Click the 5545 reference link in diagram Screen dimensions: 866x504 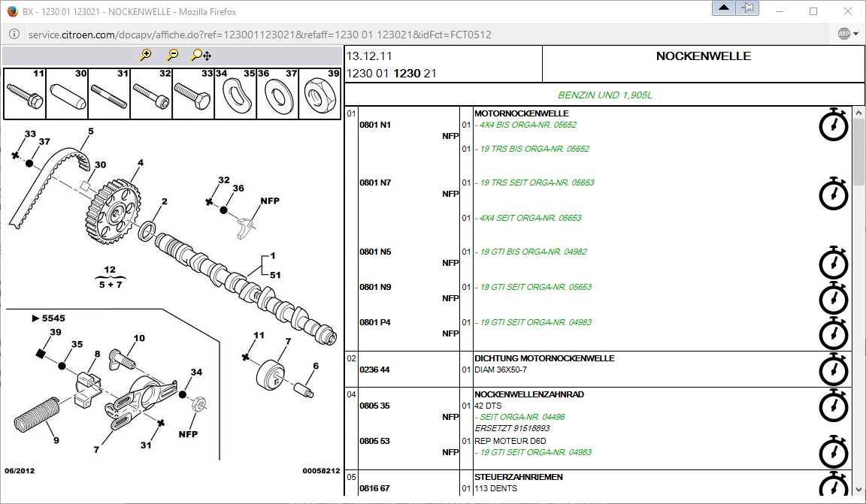tap(49, 318)
